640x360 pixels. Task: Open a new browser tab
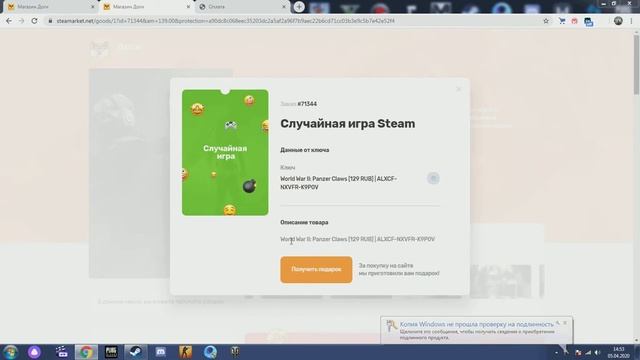click(x=299, y=7)
